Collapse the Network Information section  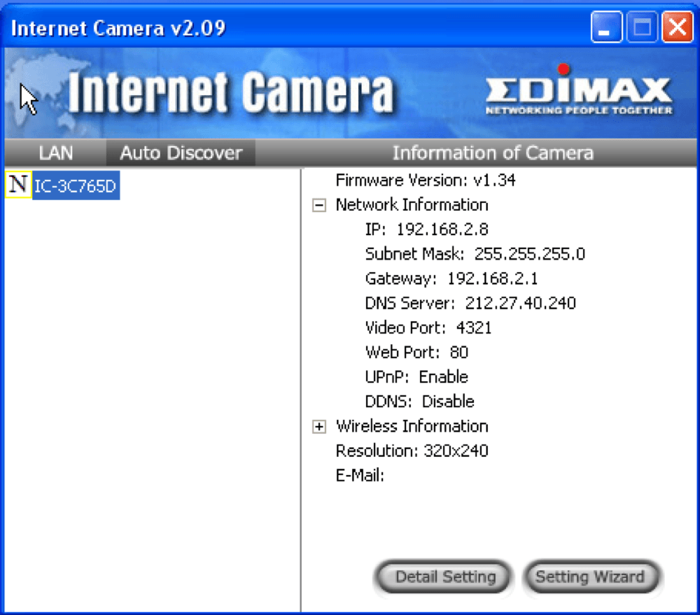click(x=319, y=205)
